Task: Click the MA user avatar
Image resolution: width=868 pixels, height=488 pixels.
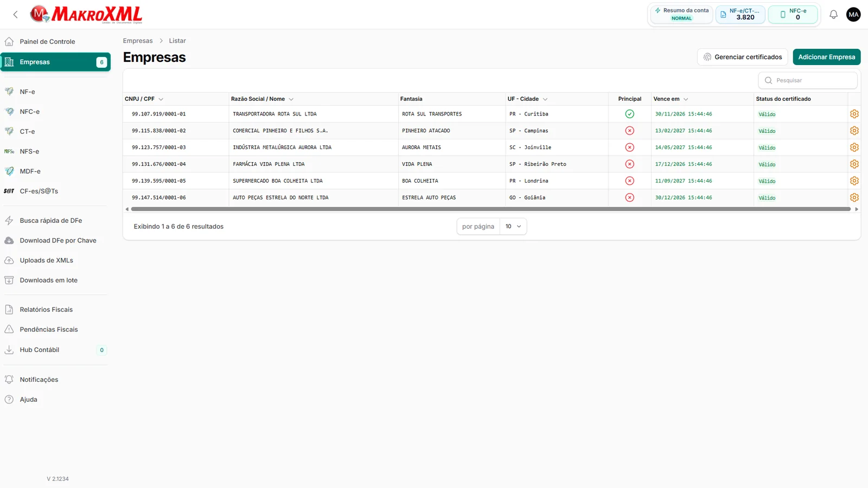Action: tap(853, 15)
